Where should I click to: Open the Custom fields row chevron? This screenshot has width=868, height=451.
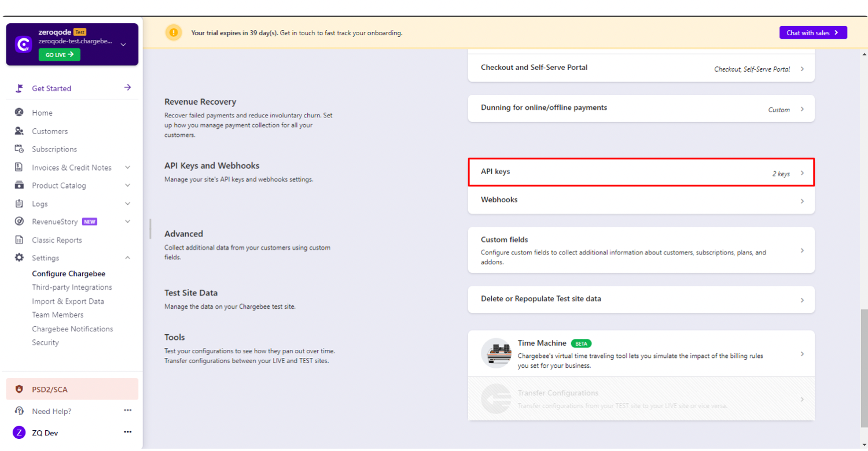[802, 250]
